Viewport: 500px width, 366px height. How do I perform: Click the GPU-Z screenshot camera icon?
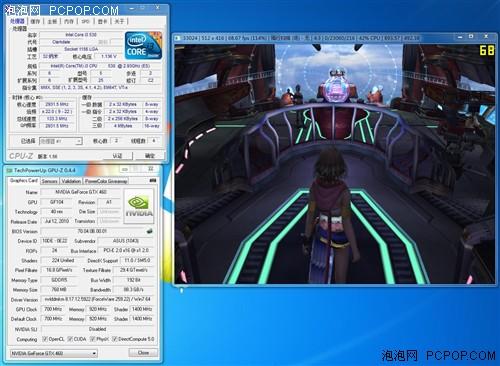pyautogui.click(x=153, y=180)
